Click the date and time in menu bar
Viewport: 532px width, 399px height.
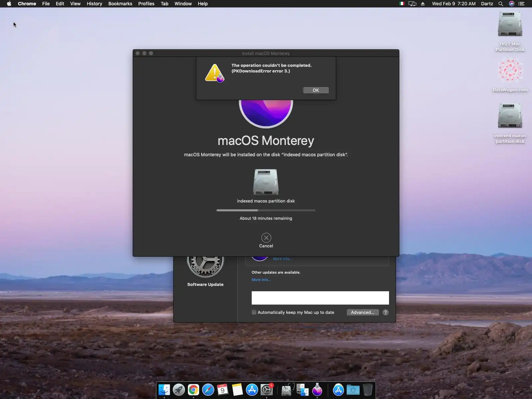(x=454, y=4)
